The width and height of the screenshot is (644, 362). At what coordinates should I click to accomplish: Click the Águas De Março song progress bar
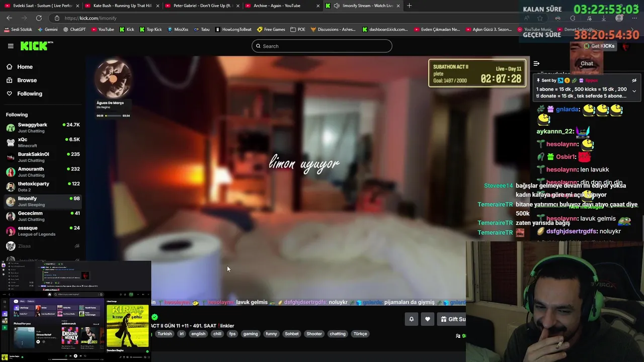coord(114,116)
